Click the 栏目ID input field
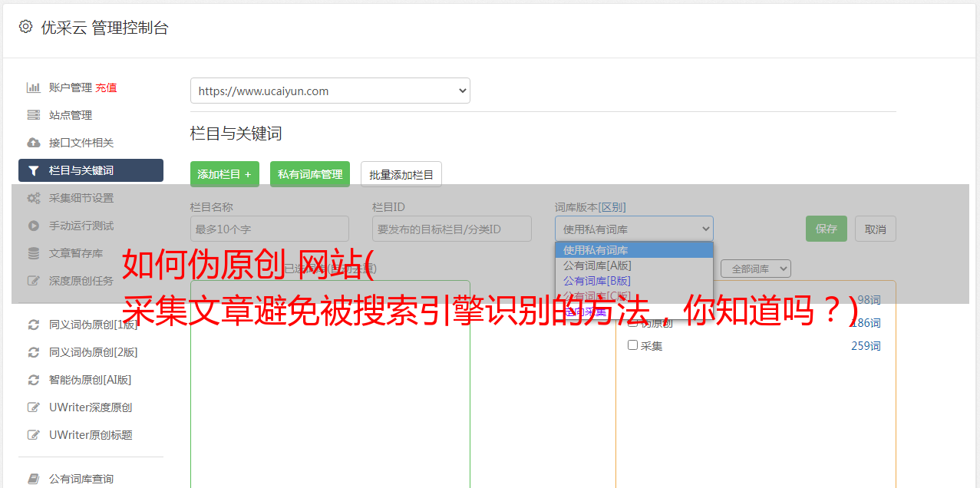Screen dimensions: 980x488 452,229
